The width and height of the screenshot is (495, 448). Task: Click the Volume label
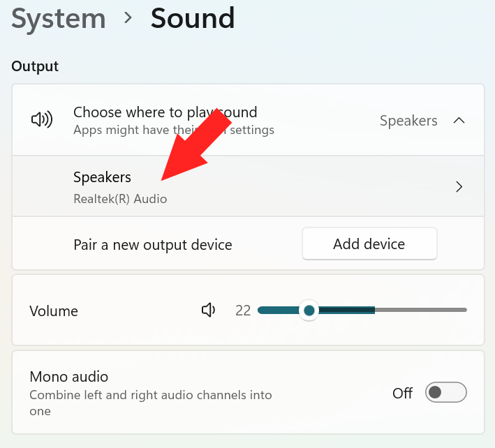coord(54,311)
